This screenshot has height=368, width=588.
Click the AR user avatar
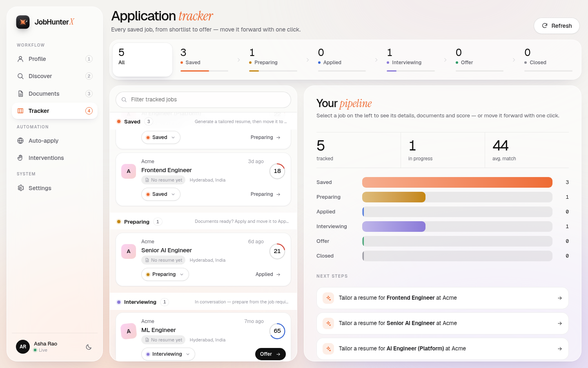pos(23,347)
